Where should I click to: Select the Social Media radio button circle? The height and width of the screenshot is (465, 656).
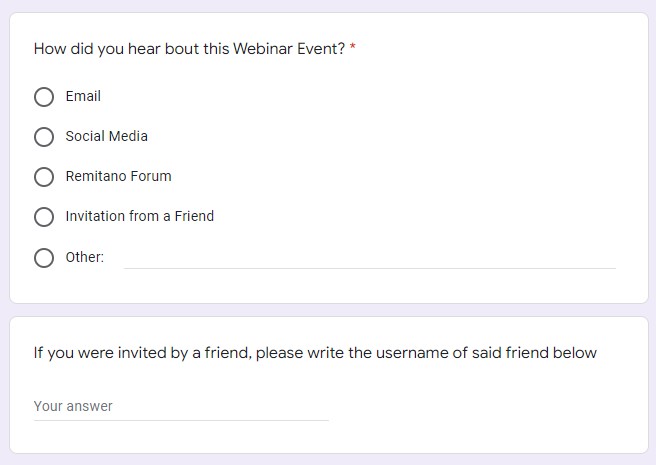44,137
